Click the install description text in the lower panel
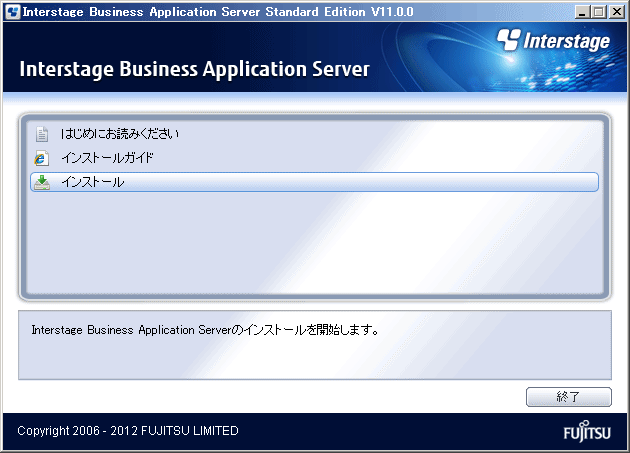This screenshot has width=630, height=453. click(x=204, y=329)
